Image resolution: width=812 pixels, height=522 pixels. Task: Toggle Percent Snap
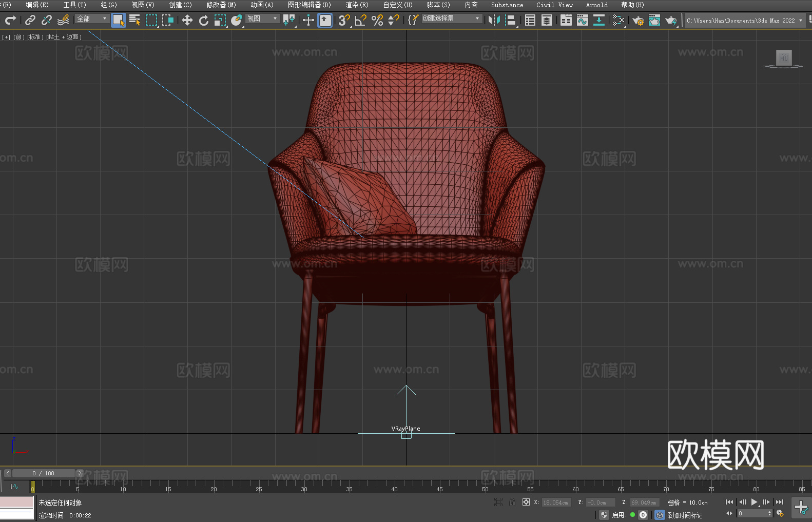pyautogui.click(x=377, y=20)
